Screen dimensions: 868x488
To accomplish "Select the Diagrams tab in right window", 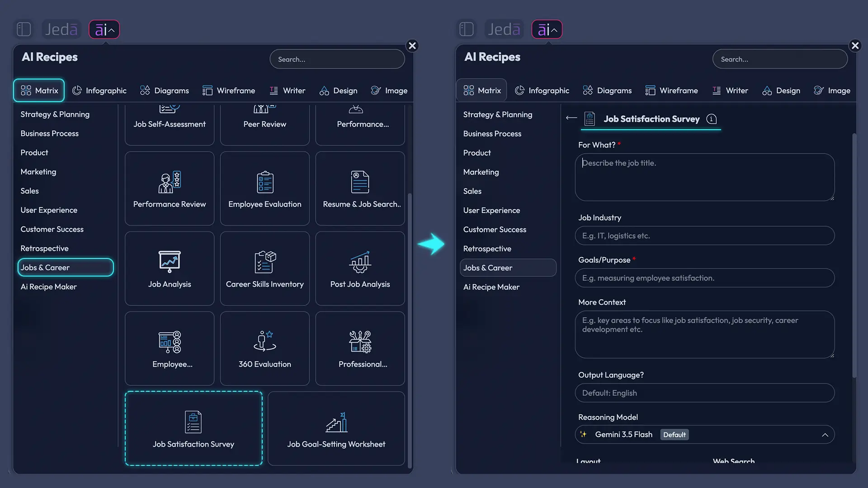I will [x=608, y=91].
